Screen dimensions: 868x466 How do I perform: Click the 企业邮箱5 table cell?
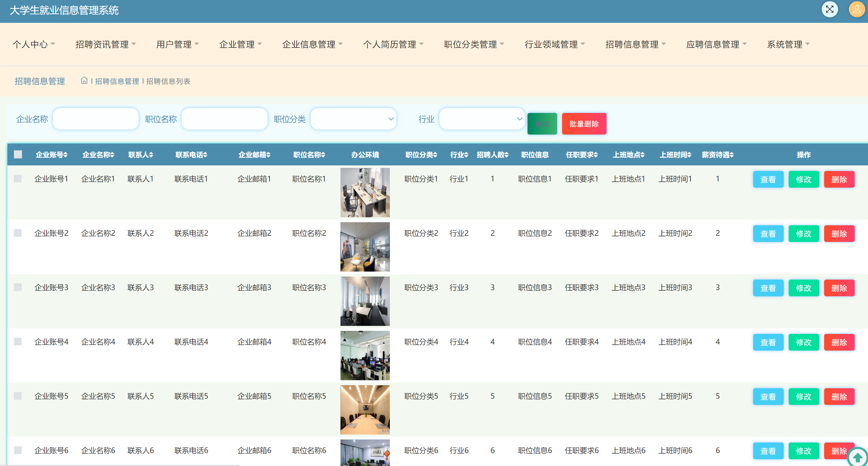tap(254, 396)
